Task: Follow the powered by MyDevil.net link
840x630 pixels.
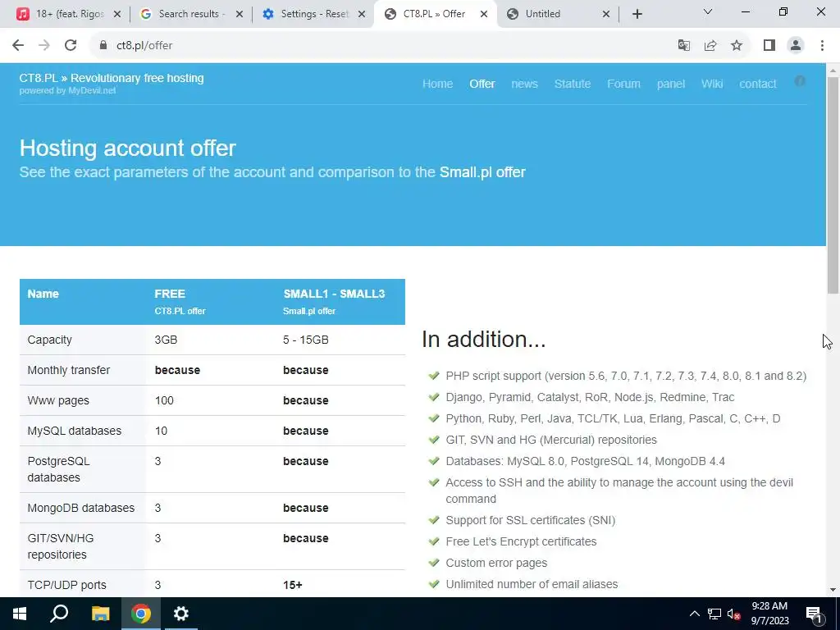Action: click(x=67, y=90)
